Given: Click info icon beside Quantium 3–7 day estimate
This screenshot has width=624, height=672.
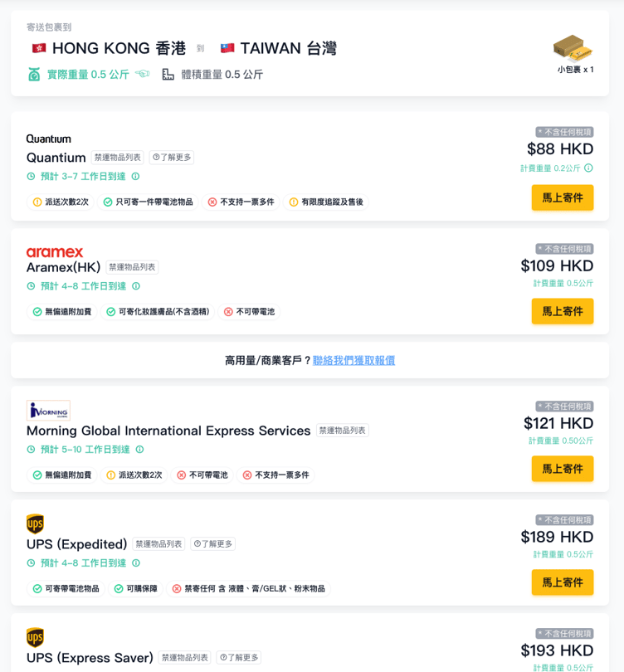Looking at the screenshot, I should 136,176.
